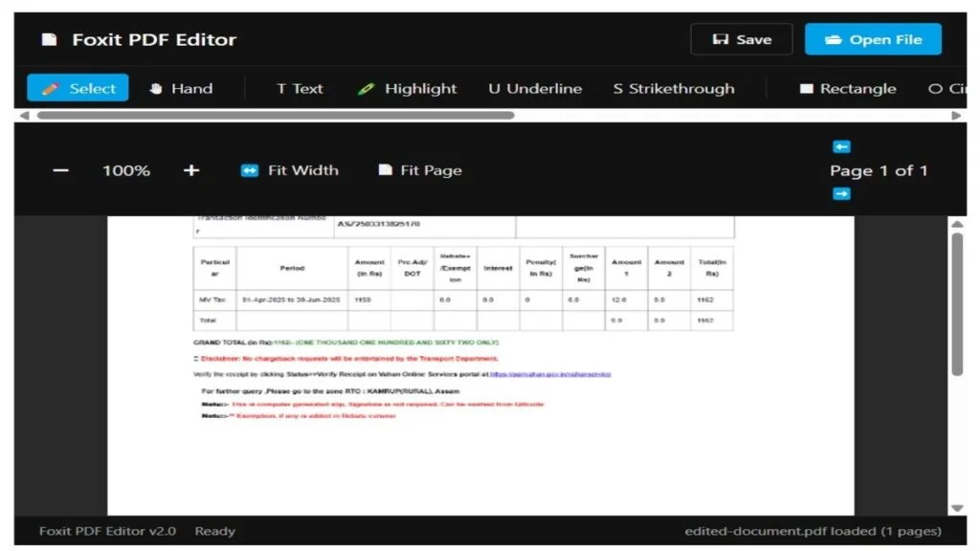Viewport: 980px width, 551px height.
Task: Click the document scroll down arrow
Action: pyautogui.click(x=957, y=508)
